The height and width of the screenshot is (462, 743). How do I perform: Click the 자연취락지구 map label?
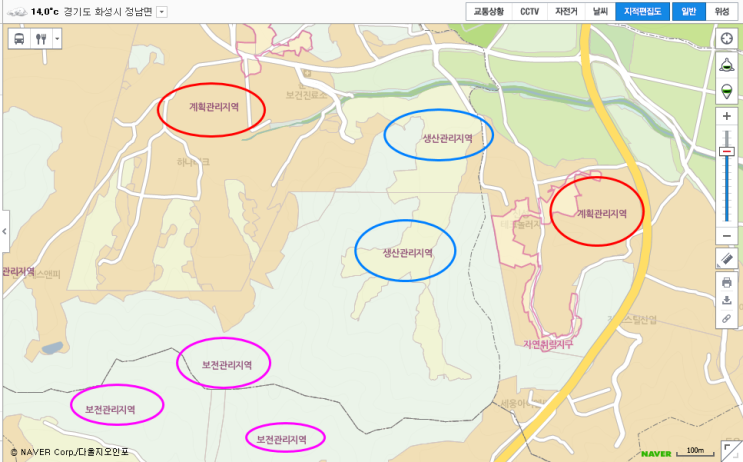[x=548, y=344]
